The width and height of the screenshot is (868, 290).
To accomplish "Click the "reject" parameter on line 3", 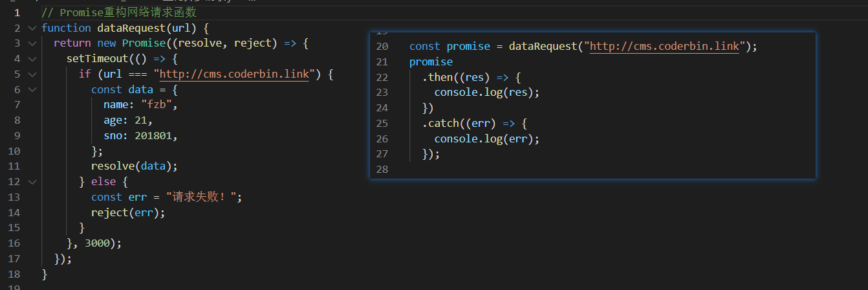I will pyautogui.click(x=253, y=43).
